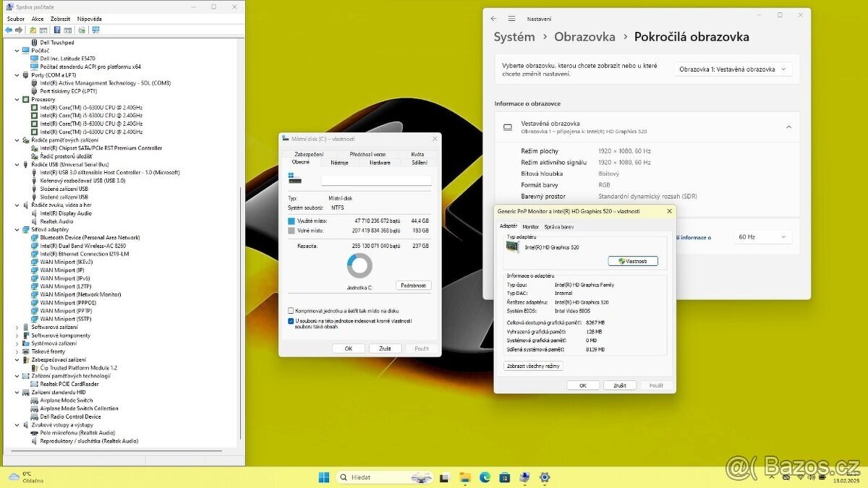Select the Čip Trusted Platform Module 1.2 icon
The image size is (868, 488).
(35, 368)
